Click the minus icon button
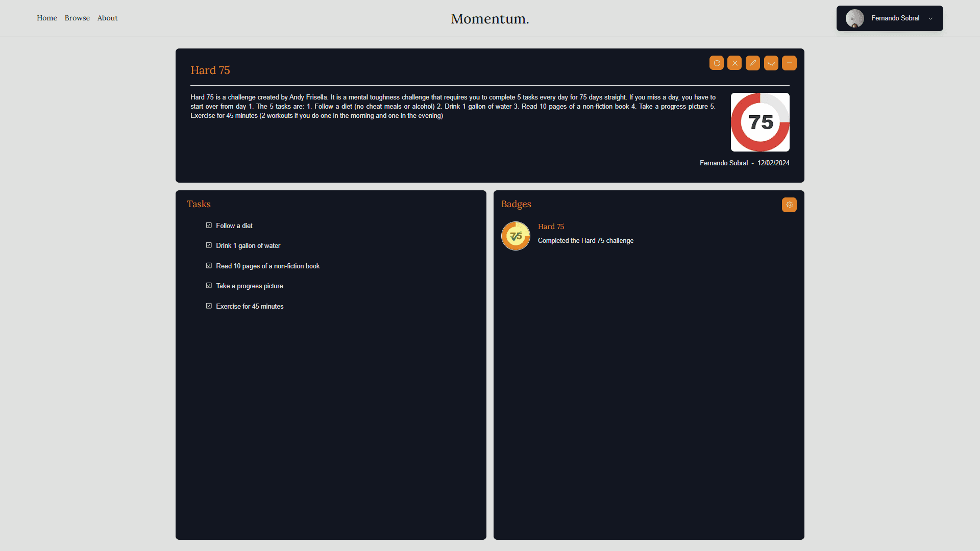Screen dimensions: 980x551 pyautogui.click(x=789, y=63)
